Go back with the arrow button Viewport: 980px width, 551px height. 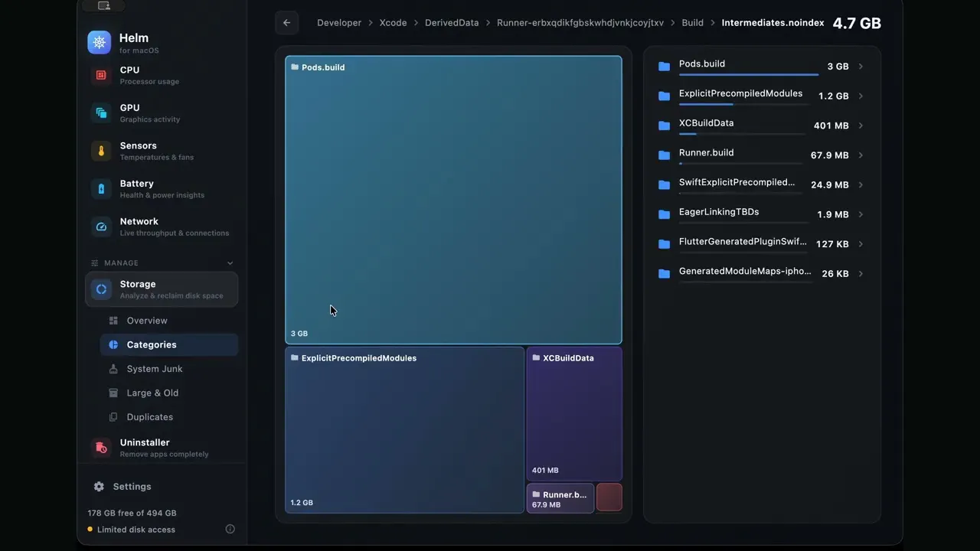click(286, 23)
